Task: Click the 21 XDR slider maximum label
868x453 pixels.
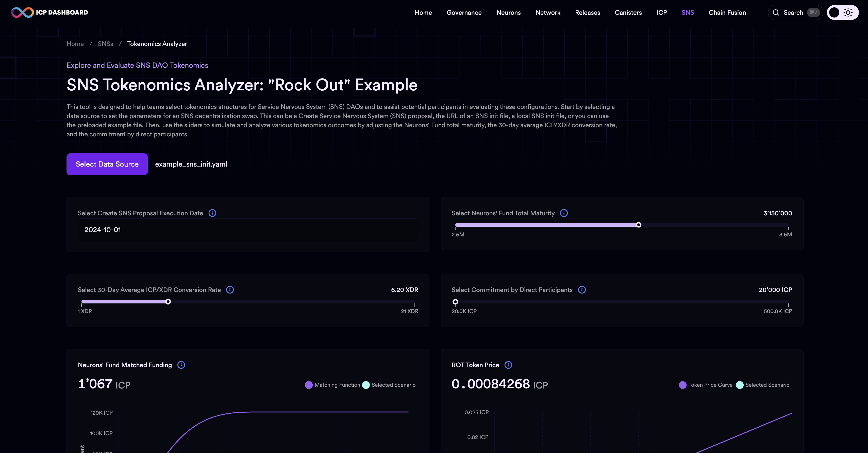Action: pyautogui.click(x=409, y=311)
